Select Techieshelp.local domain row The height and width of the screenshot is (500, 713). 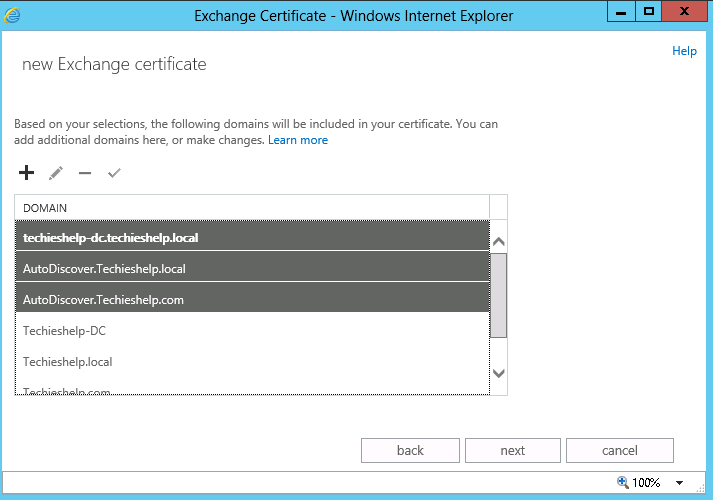tap(252, 361)
